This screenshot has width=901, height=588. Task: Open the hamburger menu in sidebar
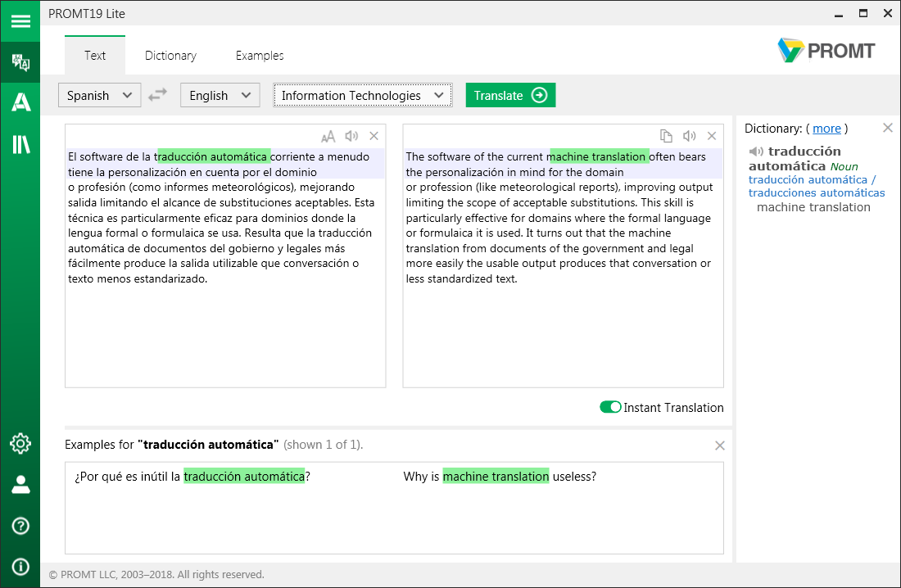coord(20,21)
